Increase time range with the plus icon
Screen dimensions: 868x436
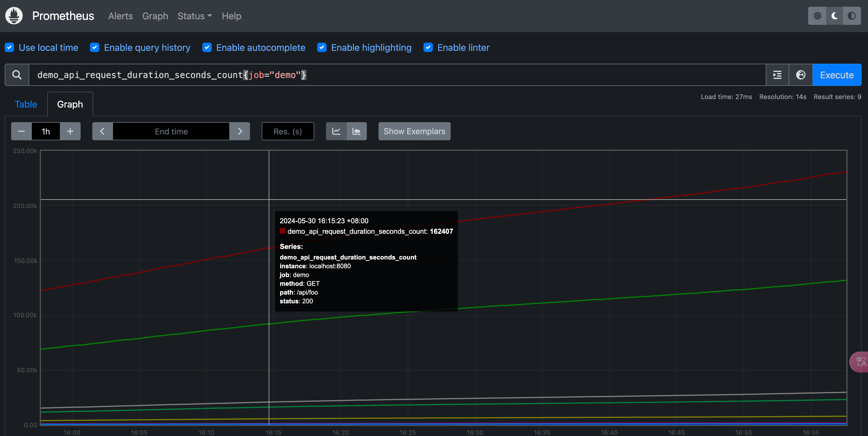click(x=70, y=131)
